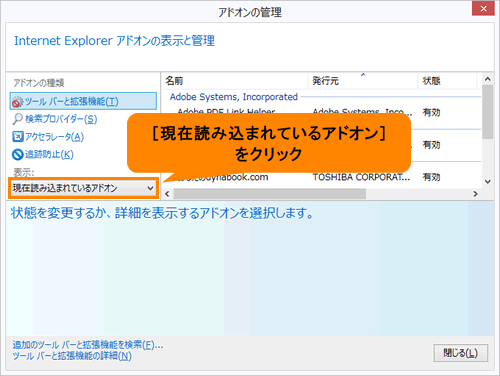Select アクセラレータ(A) add-on type

pos(54,137)
